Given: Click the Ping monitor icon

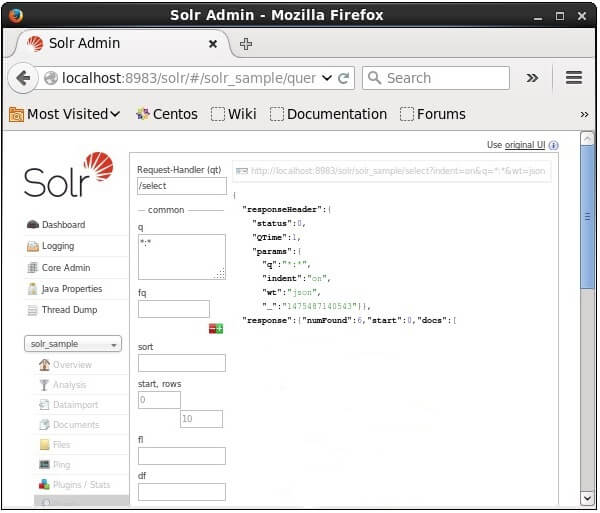Looking at the screenshot, I should point(44,465).
